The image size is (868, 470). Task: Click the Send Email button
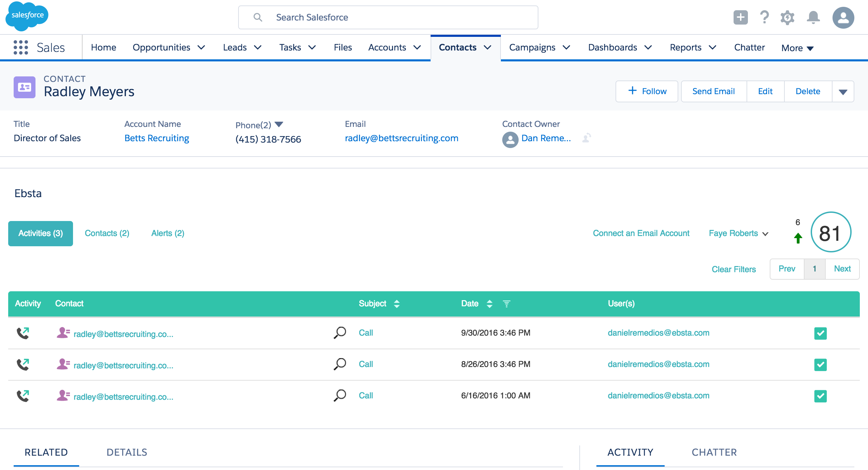click(x=713, y=91)
